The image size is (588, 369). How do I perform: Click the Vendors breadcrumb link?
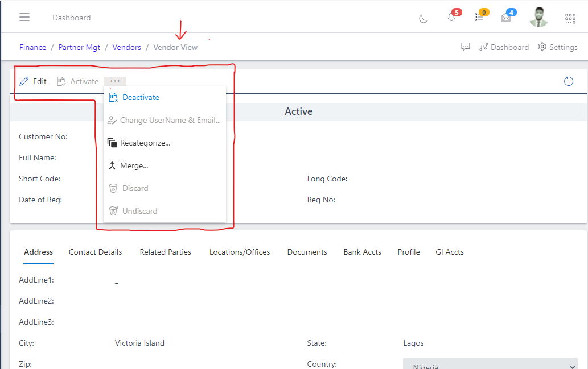tap(126, 47)
